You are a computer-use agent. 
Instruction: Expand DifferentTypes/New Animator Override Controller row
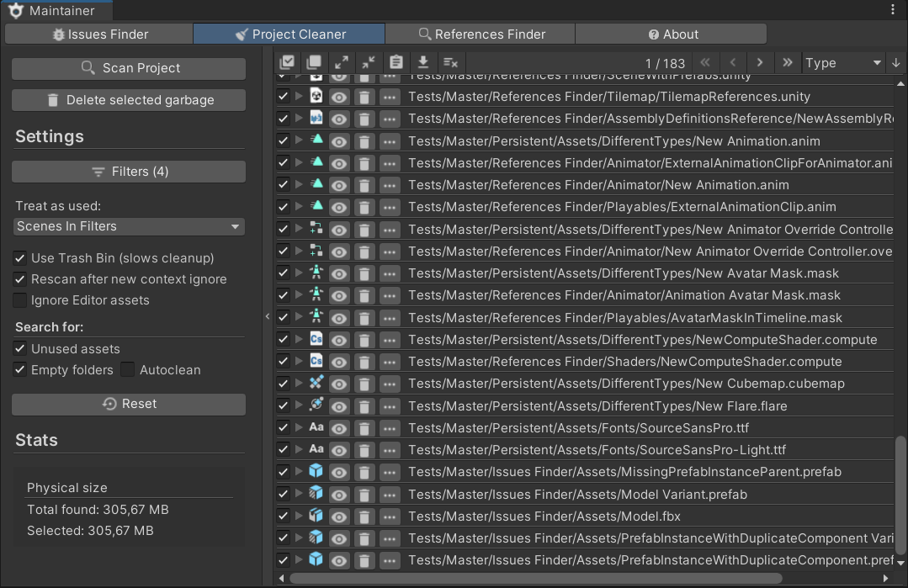299,228
